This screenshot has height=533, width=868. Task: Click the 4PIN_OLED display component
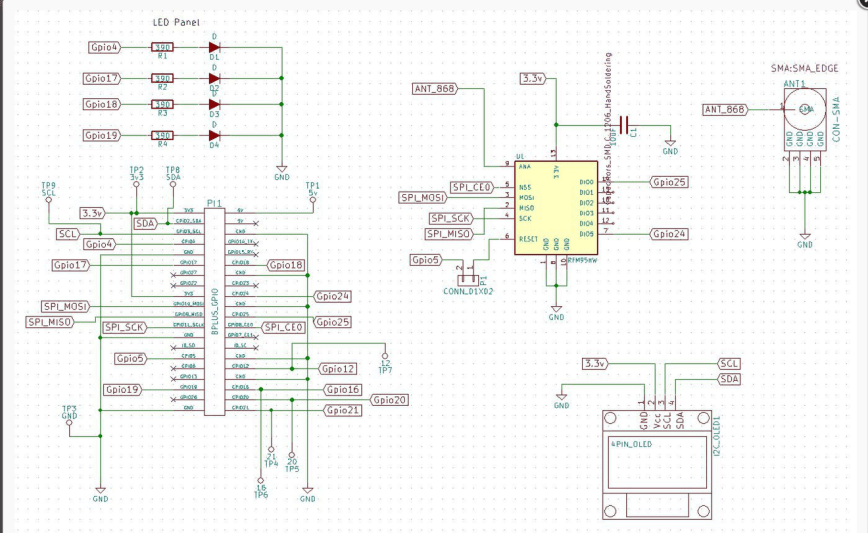656,462
